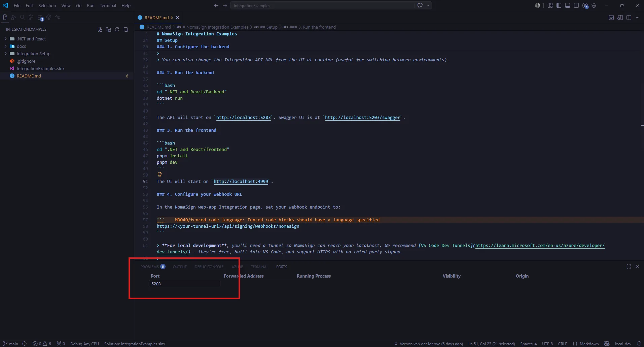
Task: Switch to the DEBUG CONSOLE tab
Action: tap(209, 266)
